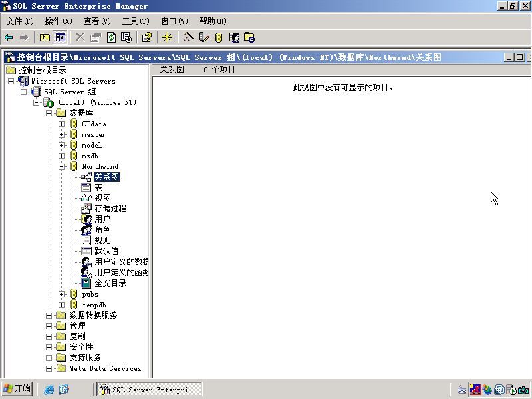Open the 文件(F) menu
532x399 pixels.
point(20,21)
